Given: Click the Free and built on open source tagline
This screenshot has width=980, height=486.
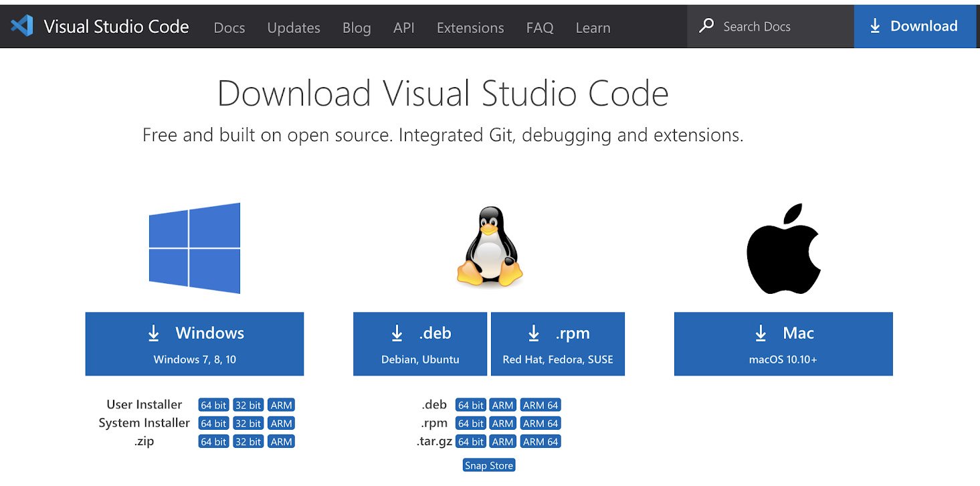Looking at the screenshot, I should tap(443, 135).
